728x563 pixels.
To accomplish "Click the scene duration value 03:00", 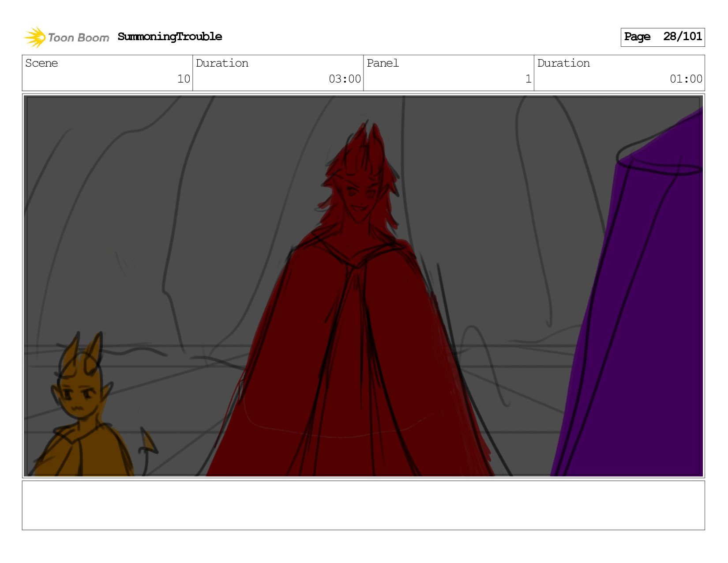I will (x=345, y=79).
